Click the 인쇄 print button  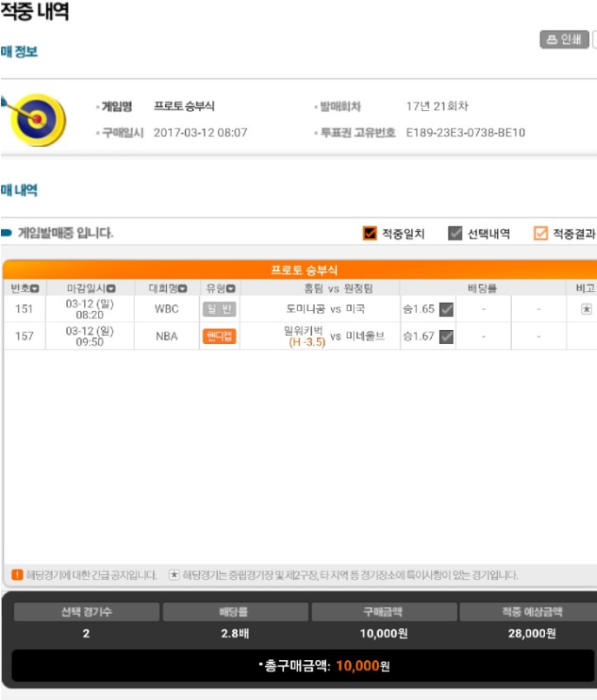tap(564, 39)
